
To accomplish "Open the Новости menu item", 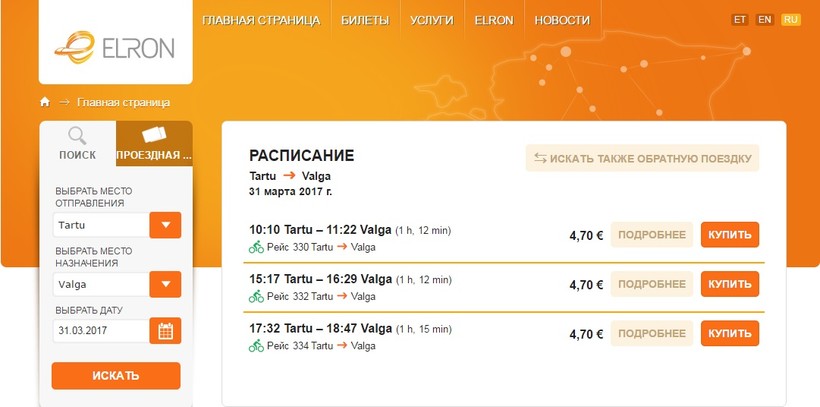I will coord(562,20).
